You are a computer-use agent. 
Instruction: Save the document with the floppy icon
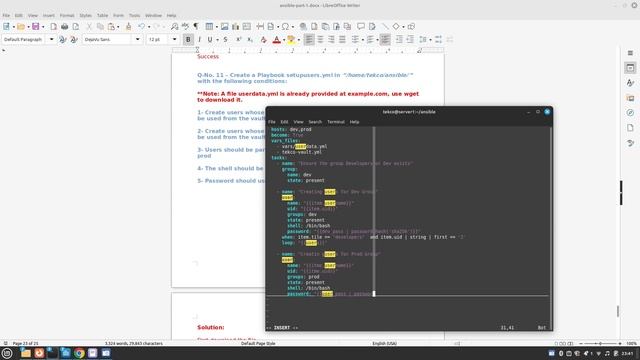36,27
